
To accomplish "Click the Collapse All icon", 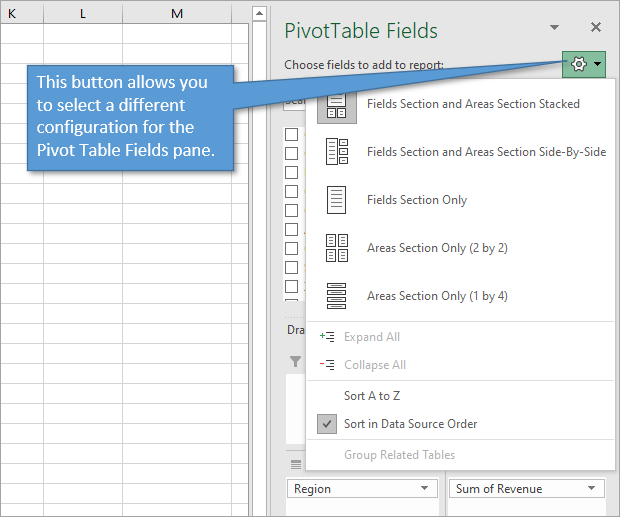I will (x=326, y=365).
